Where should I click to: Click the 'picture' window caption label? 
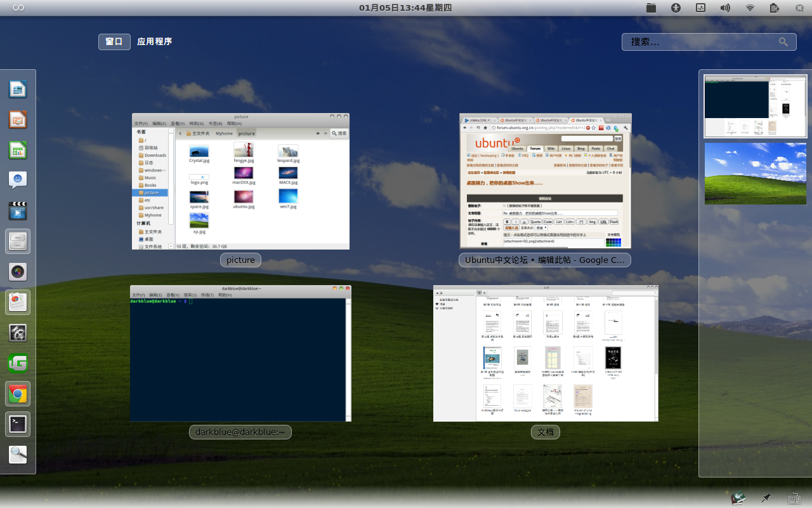(x=240, y=260)
